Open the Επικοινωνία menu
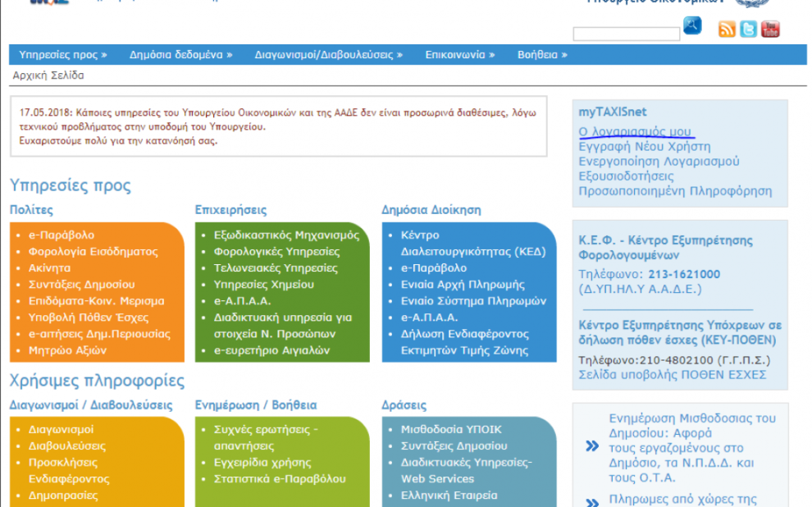Image resolution: width=812 pixels, height=507 pixels. (459, 55)
